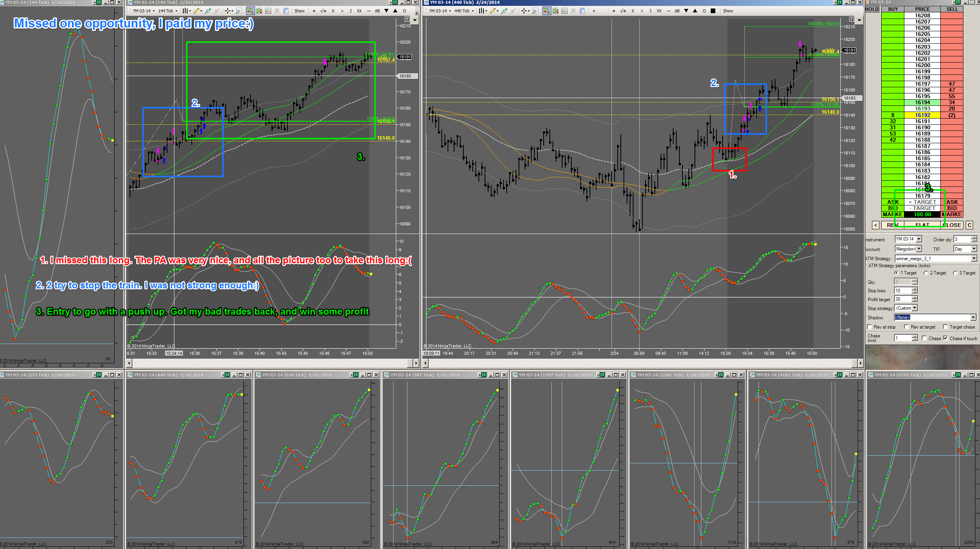This screenshot has height=549, width=980.
Task: Click the SELL column header in price ladder
Action: [952, 9]
